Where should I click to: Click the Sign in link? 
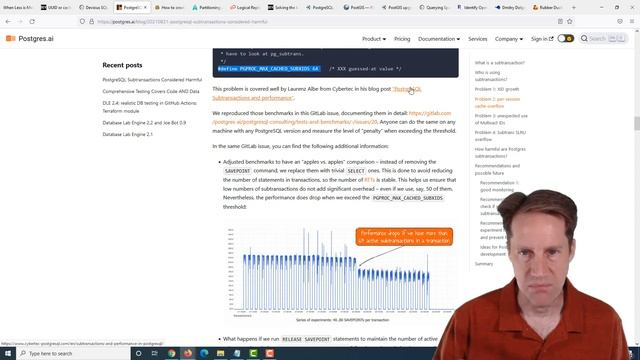542,39
